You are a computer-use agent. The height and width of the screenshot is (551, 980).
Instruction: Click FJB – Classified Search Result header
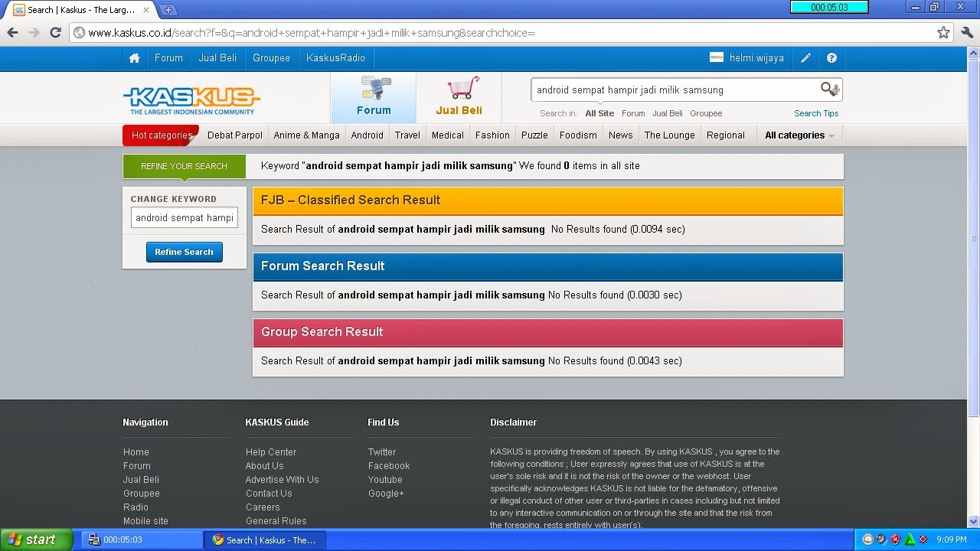(x=547, y=201)
